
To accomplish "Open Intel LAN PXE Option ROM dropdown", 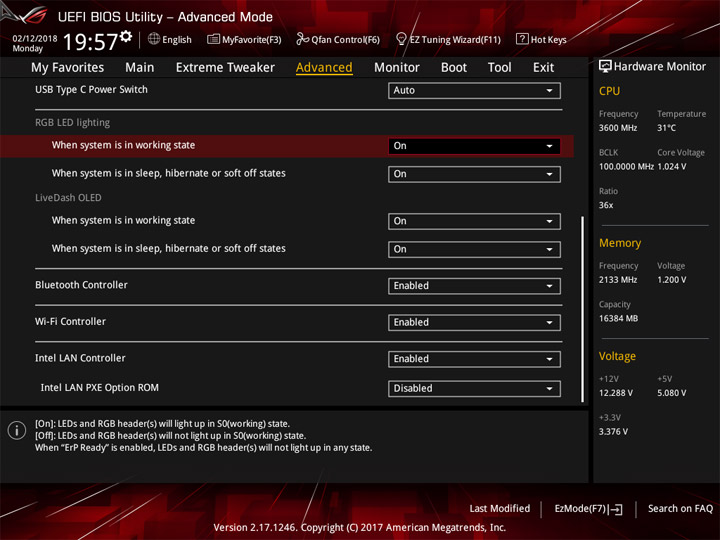I will [474, 388].
